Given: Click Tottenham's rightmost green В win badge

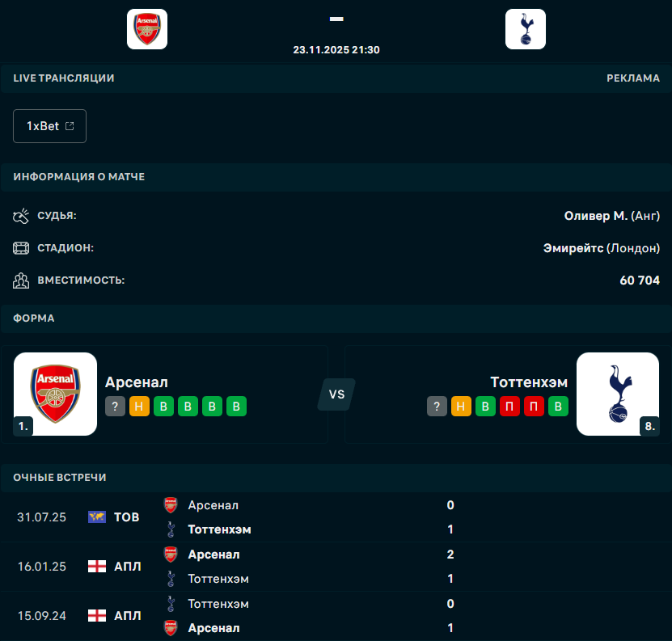Looking at the screenshot, I should click(558, 407).
